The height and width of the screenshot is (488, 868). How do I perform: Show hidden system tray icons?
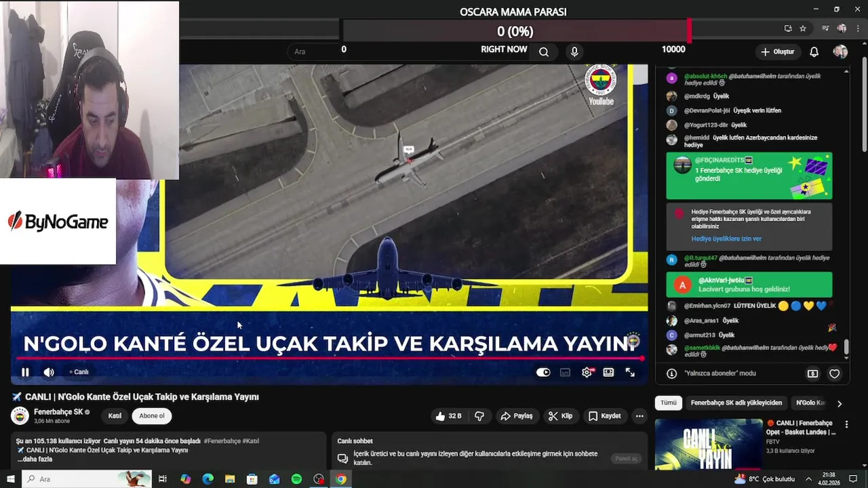click(808, 479)
